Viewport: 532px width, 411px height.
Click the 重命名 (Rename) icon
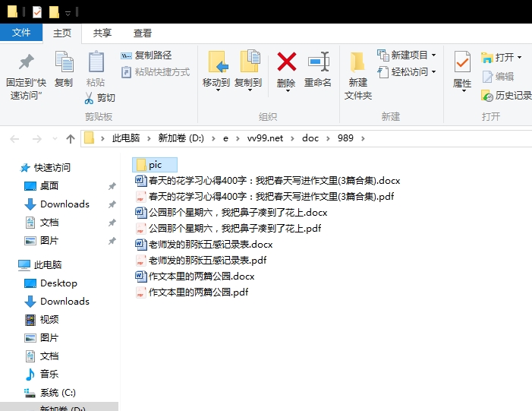pyautogui.click(x=319, y=62)
